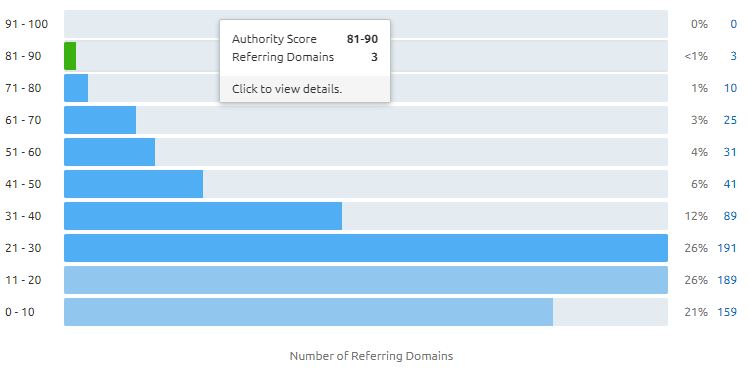751x371 pixels.
Task: Click the green 81-90 authority score bar
Action: (70, 56)
